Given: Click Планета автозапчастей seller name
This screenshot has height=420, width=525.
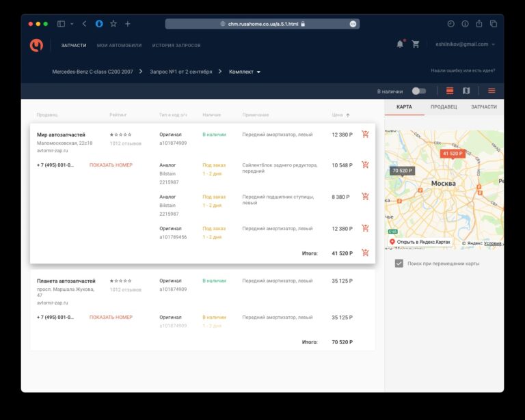Looking at the screenshot, I should pos(66,281).
